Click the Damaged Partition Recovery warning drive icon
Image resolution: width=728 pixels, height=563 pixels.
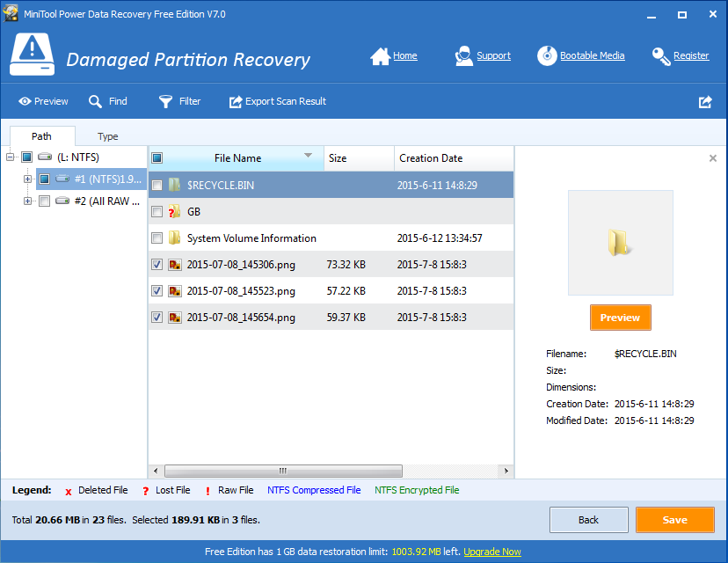point(32,54)
